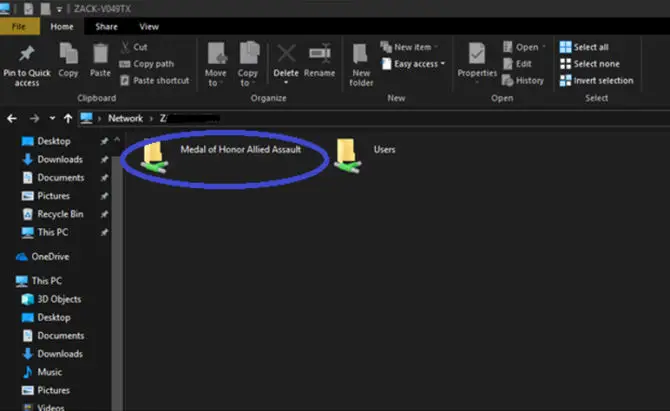Go back with the Back arrow
The height and width of the screenshot is (411, 670).
pyautogui.click(x=12, y=118)
